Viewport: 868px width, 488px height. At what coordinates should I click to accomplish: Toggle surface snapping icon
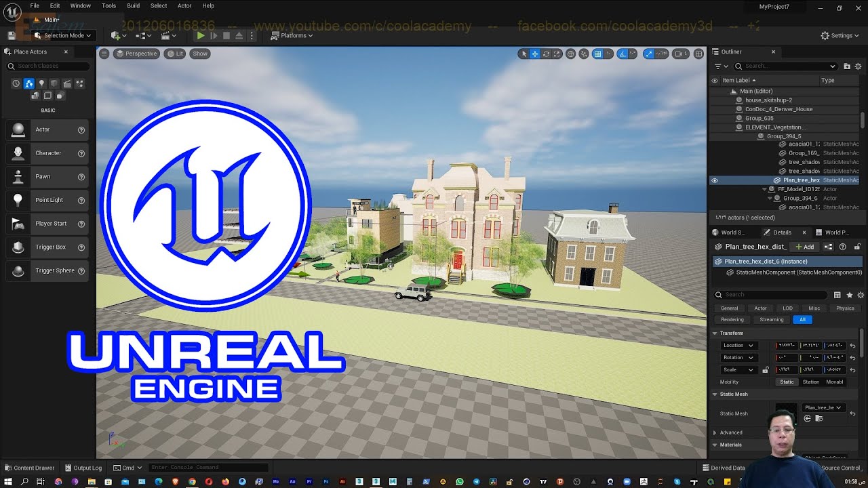pos(584,54)
